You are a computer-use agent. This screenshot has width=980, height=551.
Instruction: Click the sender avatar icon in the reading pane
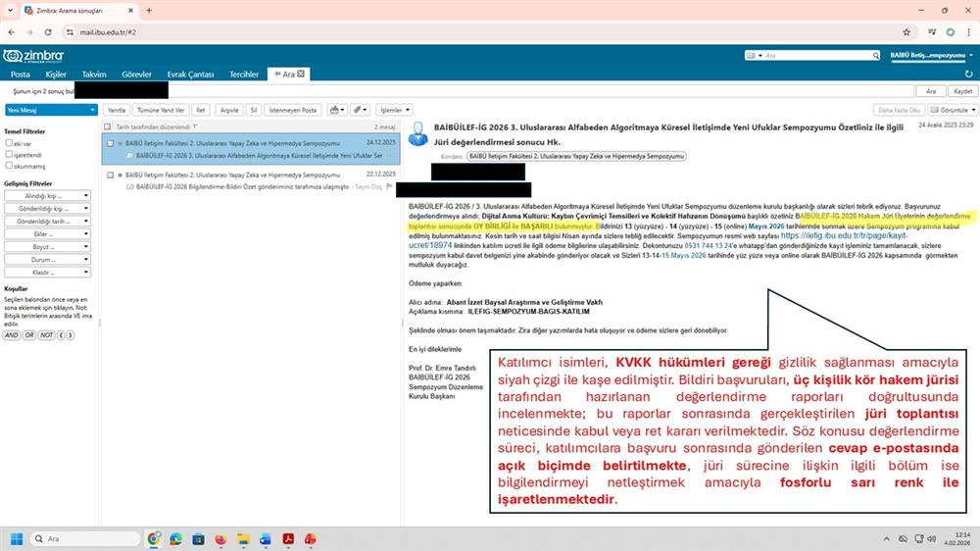[416, 132]
